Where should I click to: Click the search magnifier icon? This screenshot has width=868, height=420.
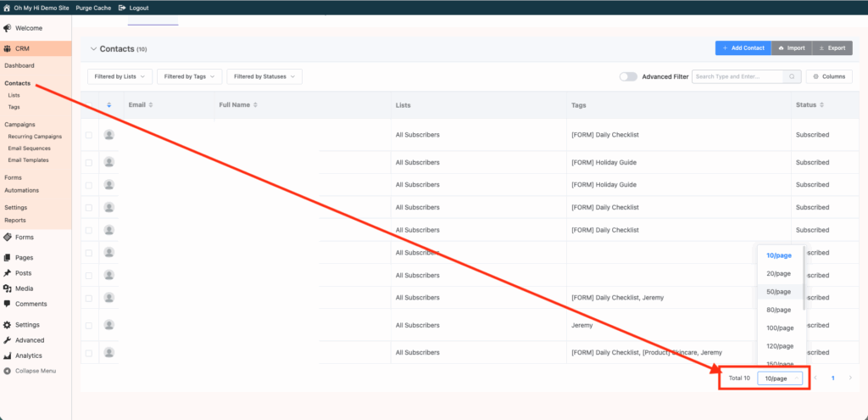click(792, 76)
